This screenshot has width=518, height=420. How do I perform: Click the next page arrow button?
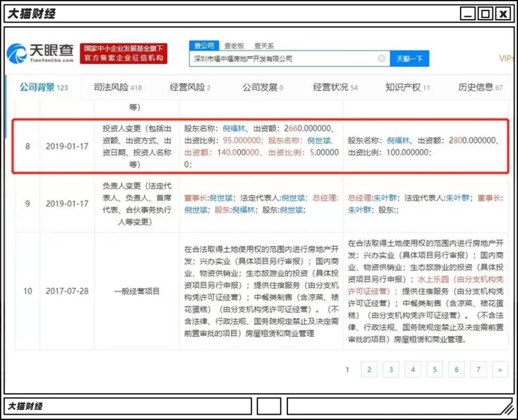pyautogui.click(x=500, y=369)
